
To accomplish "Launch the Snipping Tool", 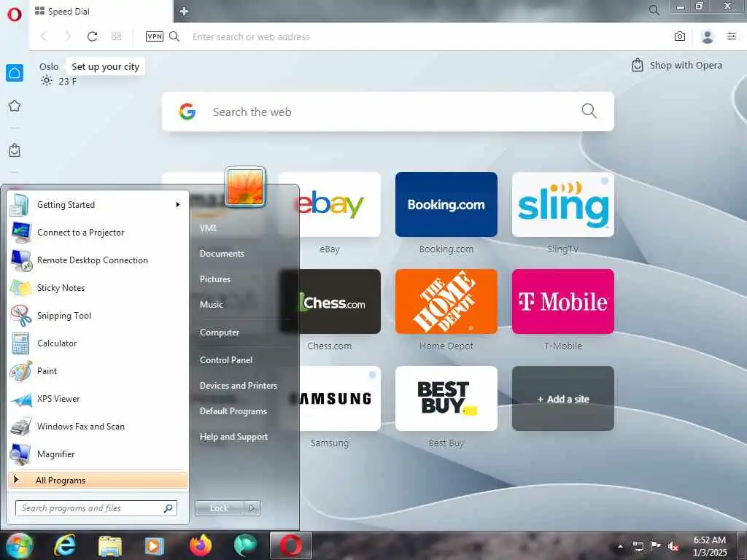I will pyautogui.click(x=98, y=315).
